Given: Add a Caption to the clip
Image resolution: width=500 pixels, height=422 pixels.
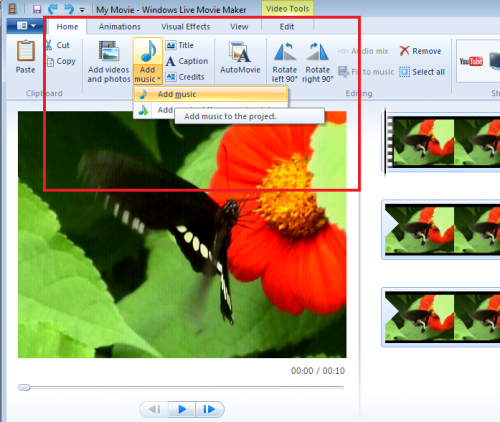Looking at the screenshot, I should (187, 61).
